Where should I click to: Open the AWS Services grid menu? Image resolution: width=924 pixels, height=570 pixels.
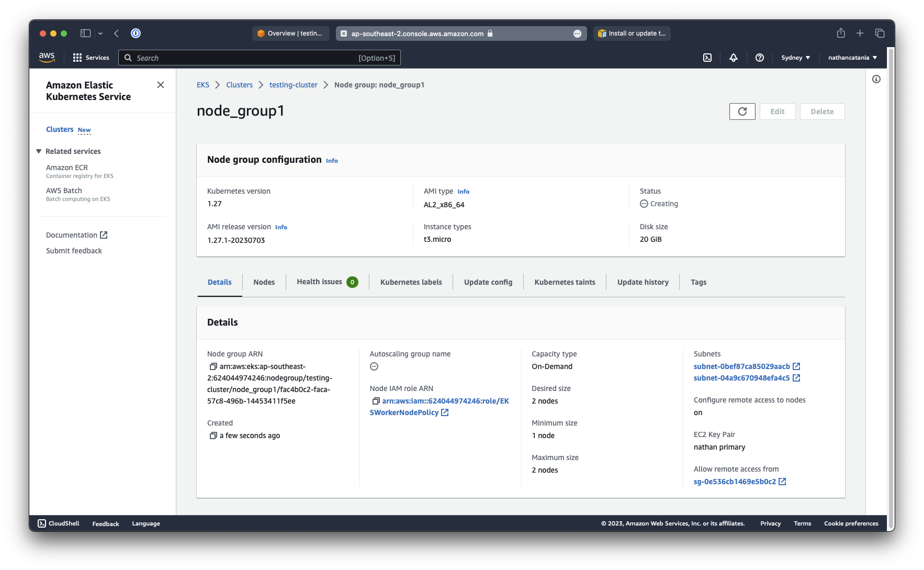[x=77, y=58]
